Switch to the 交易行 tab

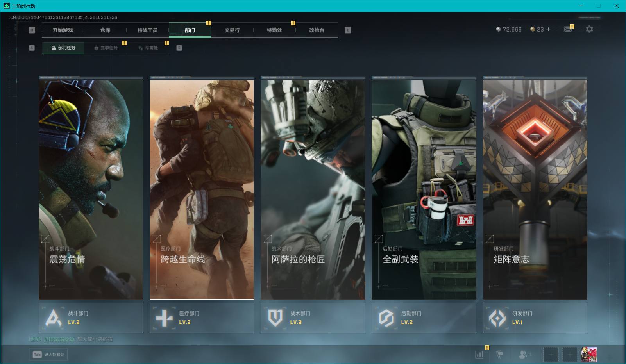pos(232,30)
